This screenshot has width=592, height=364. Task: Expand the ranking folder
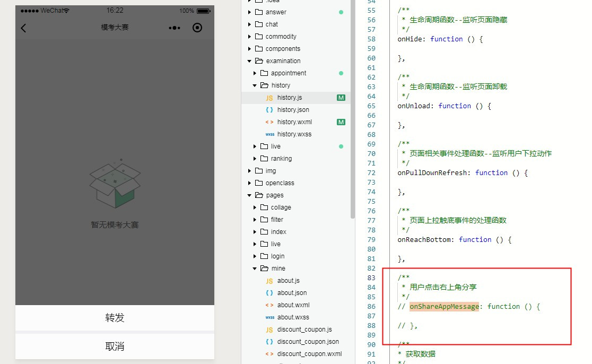pyautogui.click(x=255, y=159)
